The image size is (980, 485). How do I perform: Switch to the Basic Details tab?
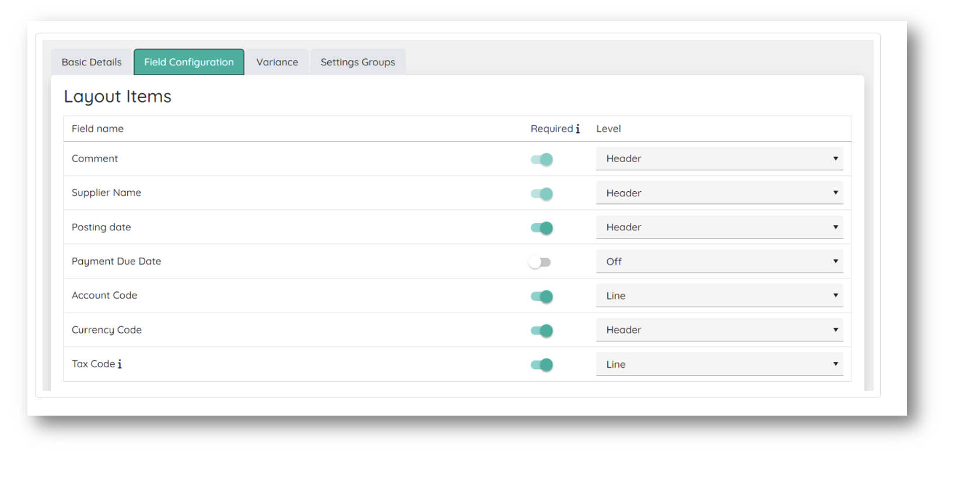[92, 62]
